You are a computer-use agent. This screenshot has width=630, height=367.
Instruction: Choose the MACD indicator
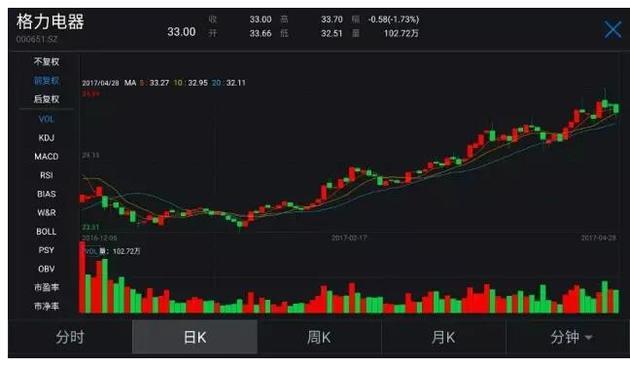point(46,156)
